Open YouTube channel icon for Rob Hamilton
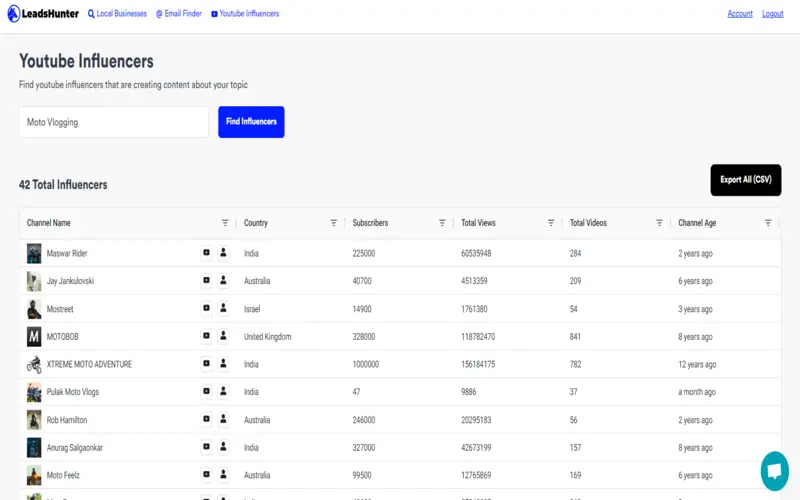 tap(206, 419)
